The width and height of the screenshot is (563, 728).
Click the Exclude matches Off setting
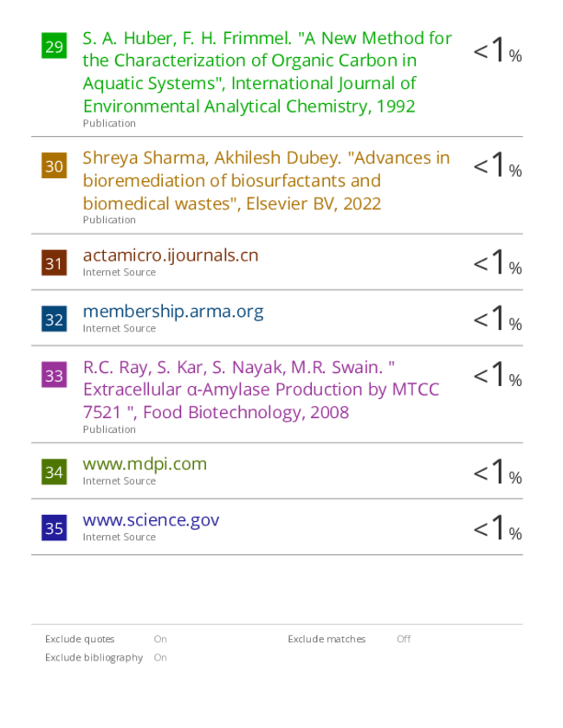pos(404,640)
